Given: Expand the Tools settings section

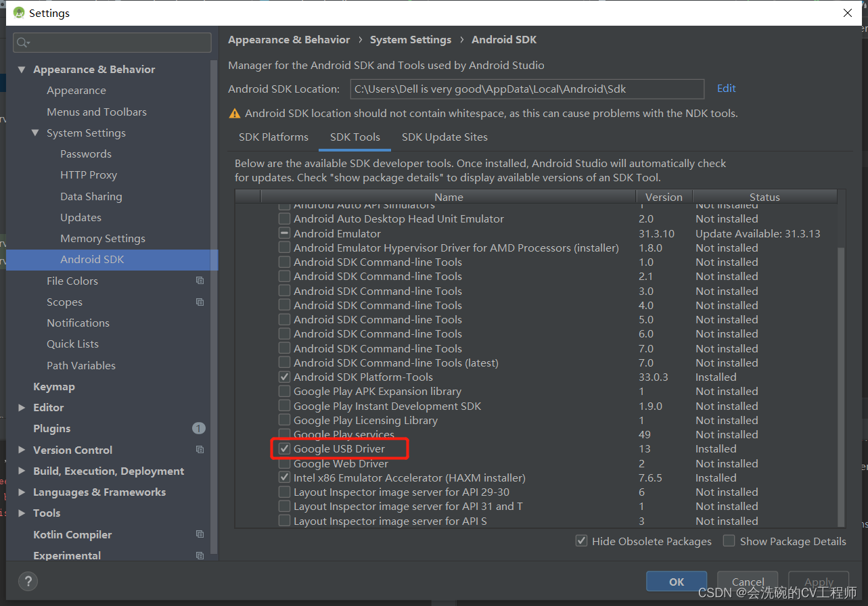Looking at the screenshot, I should tap(22, 513).
